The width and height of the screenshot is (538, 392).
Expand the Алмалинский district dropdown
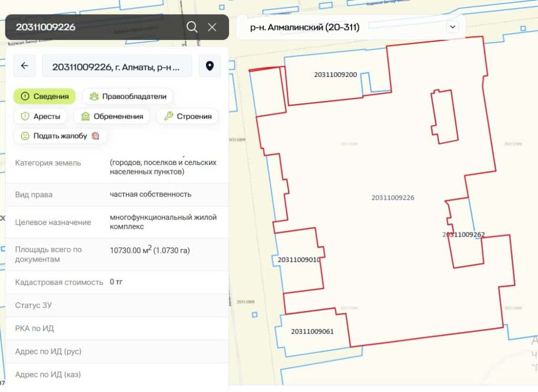point(452,27)
